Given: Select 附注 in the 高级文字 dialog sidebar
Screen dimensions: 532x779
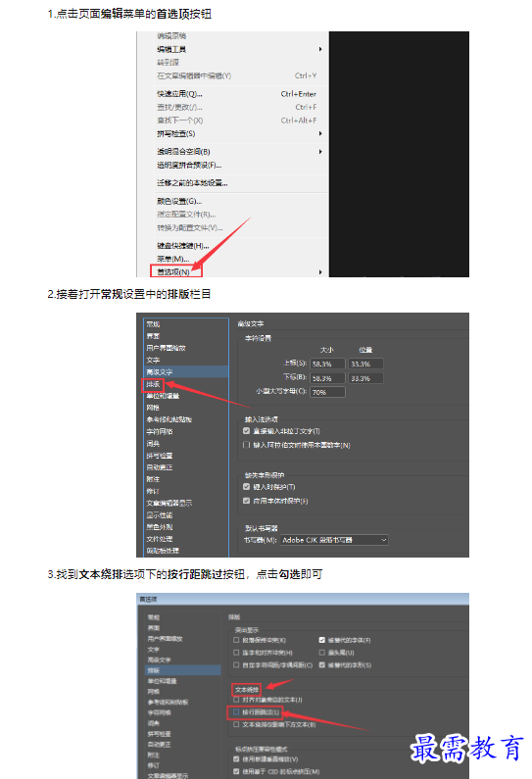Looking at the screenshot, I should (x=153, y=479).
